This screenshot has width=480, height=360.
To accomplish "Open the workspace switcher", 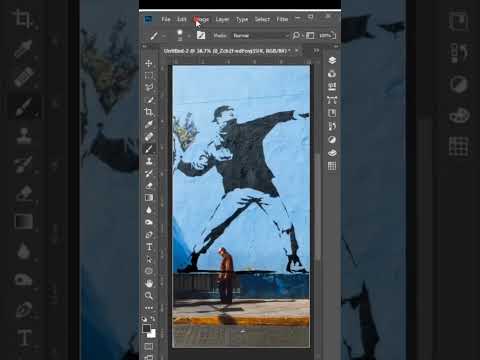I will pos(310,35).
